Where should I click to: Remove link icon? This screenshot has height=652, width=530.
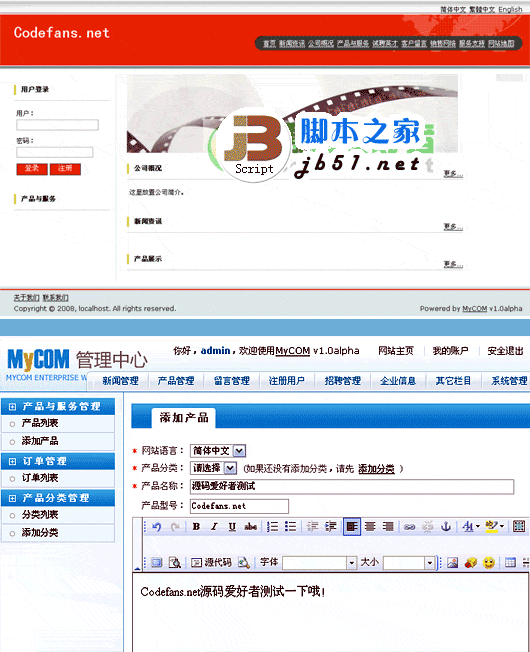point(427,527)
